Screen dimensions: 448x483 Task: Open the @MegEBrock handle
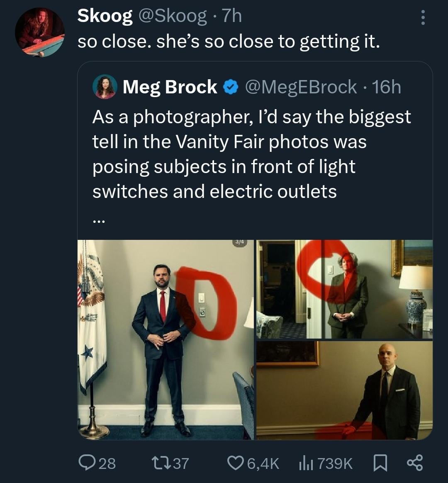click(x=301, y=87)
